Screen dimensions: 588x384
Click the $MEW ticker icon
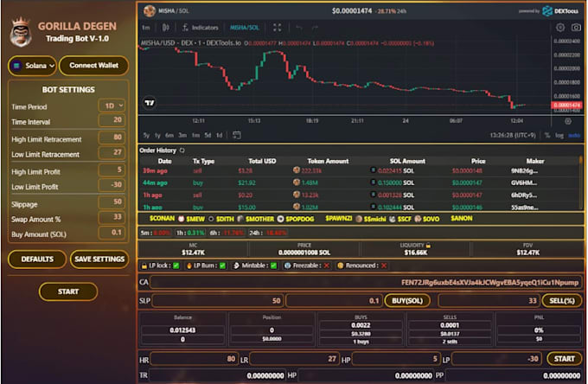[x=181, y=219]
